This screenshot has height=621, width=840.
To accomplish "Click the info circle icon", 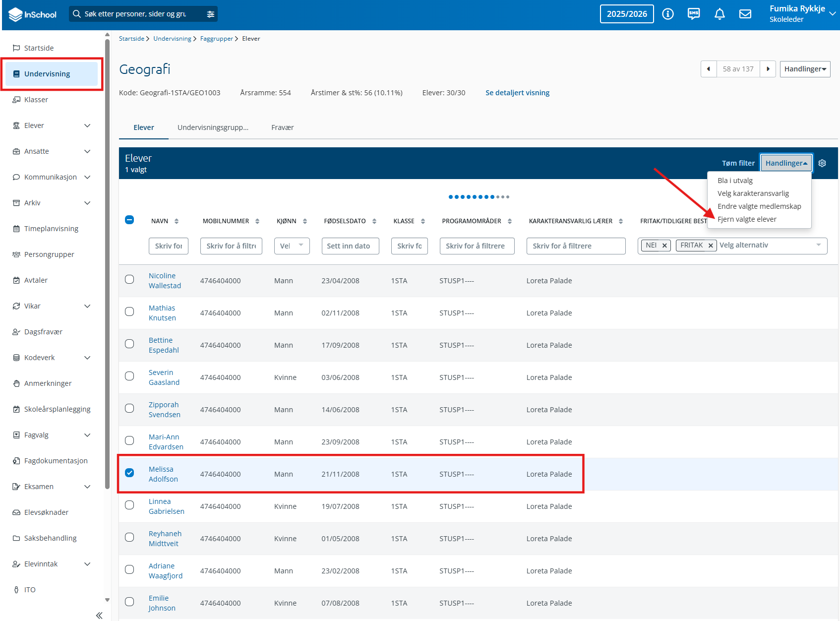I will click(x=668, y=14).
